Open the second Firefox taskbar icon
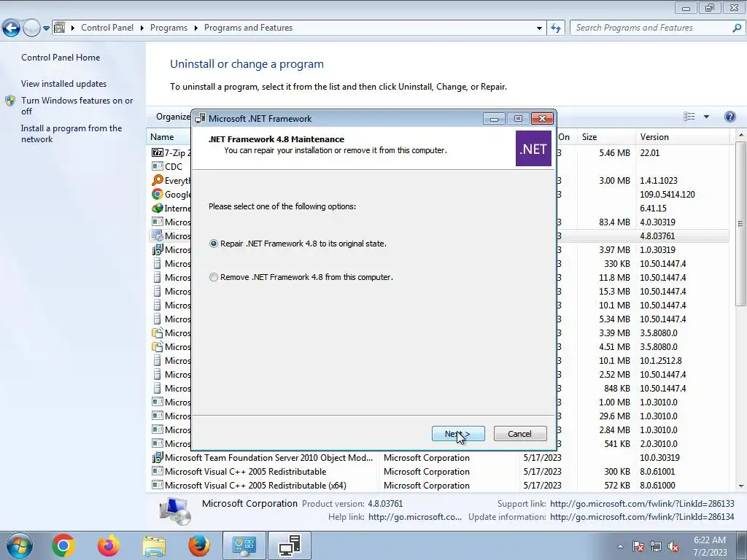The width and height of the screenshot is (747, 560). pyautogui.click(x=198, y=545)
